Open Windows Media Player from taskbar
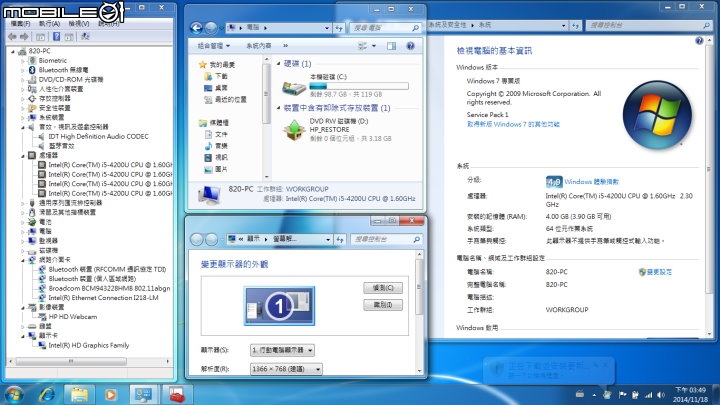Screen dimensions: 720x405 [x=111, y=394]
